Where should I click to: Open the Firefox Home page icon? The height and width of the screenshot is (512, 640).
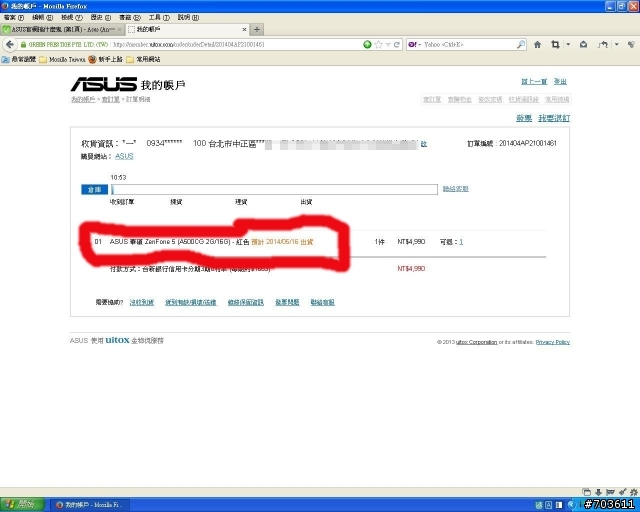point(537,45)
